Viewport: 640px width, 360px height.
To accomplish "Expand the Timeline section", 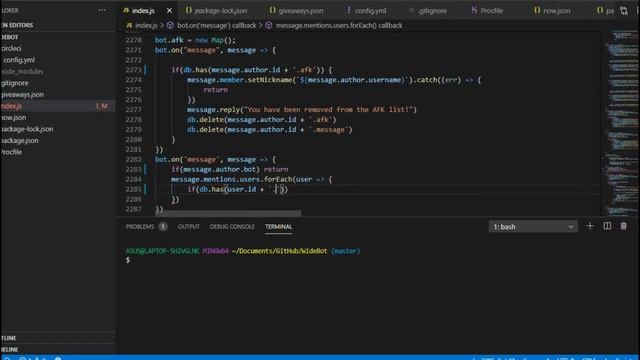I will coord(58,349).
